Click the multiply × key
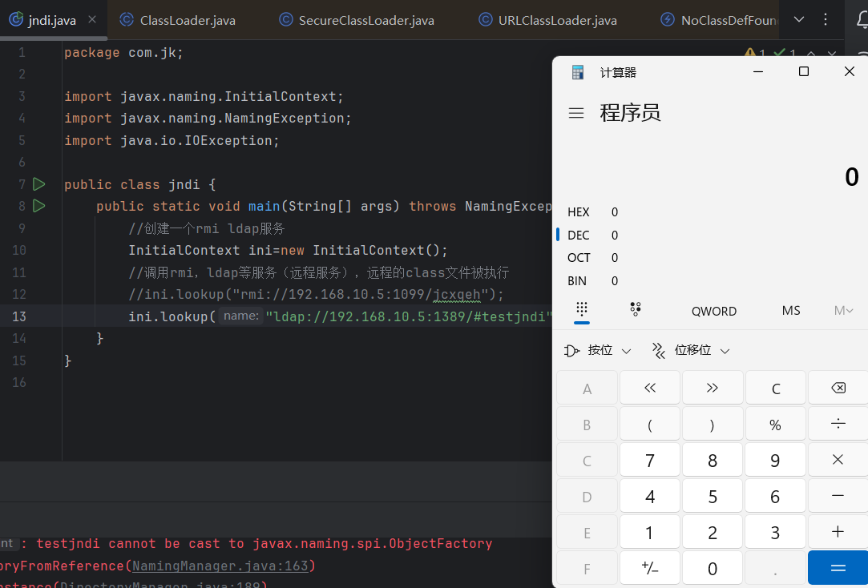 tap(838, 460)
